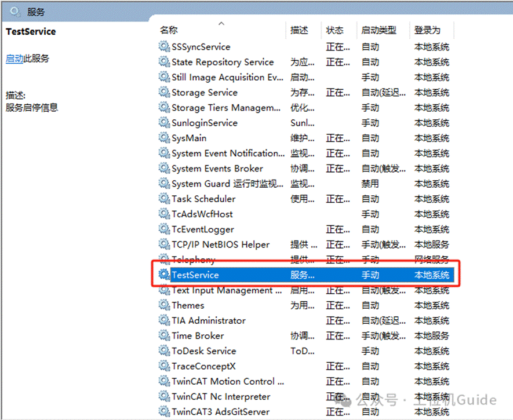Select SunloginService gear icon
This screenshot has width=513, height=420.
point(164,122)
